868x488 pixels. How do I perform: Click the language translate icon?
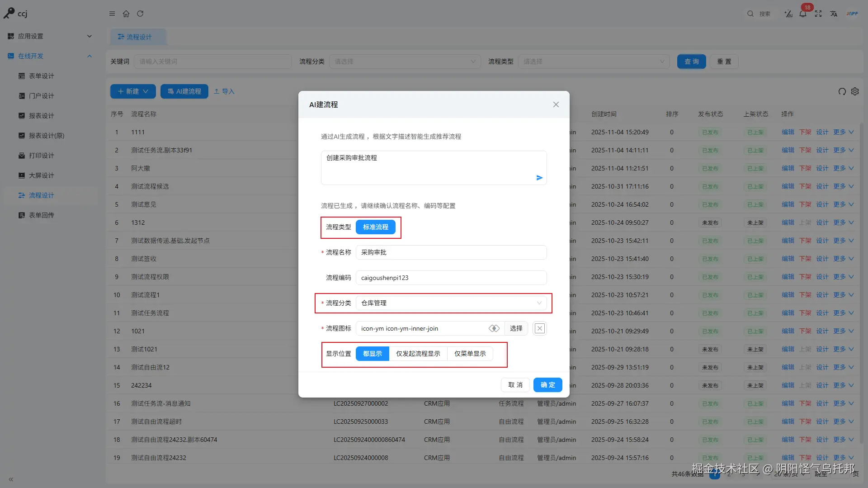(x=834, y=14)
